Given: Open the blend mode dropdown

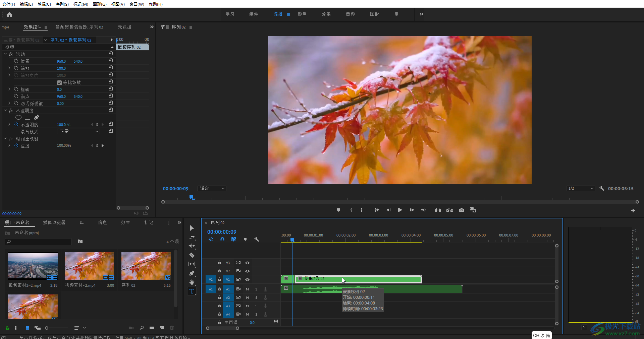Looking at the screenshot, I should [x=78, y=131].
